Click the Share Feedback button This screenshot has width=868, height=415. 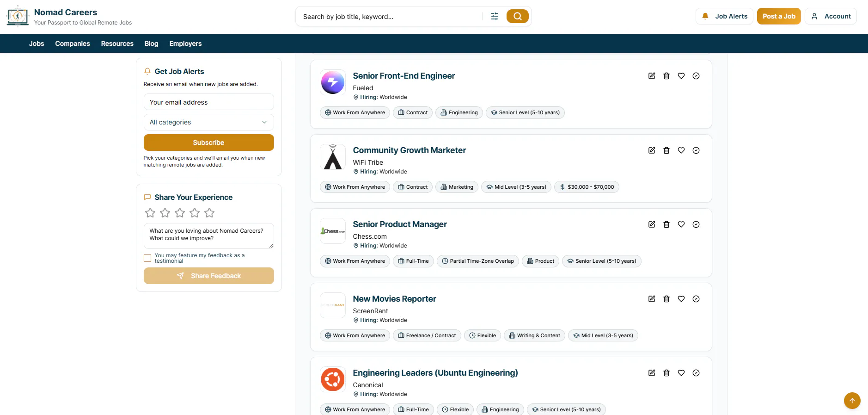209,276
